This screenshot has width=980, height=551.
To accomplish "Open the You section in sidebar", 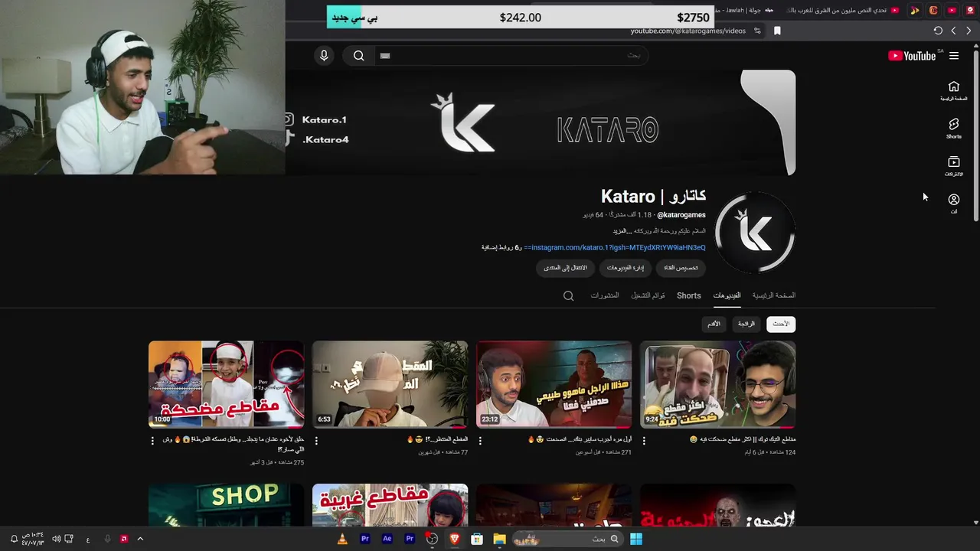I will coord(954,203).
